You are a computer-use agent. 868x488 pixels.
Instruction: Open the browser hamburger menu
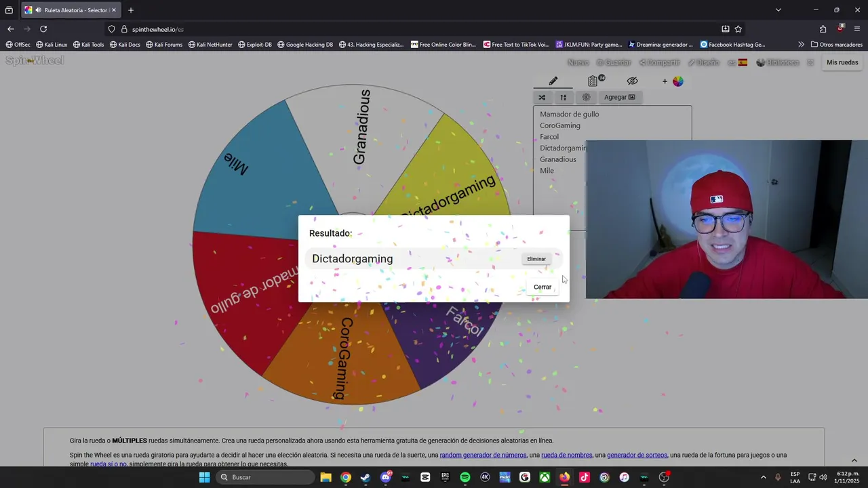click(x=857, y=29)
